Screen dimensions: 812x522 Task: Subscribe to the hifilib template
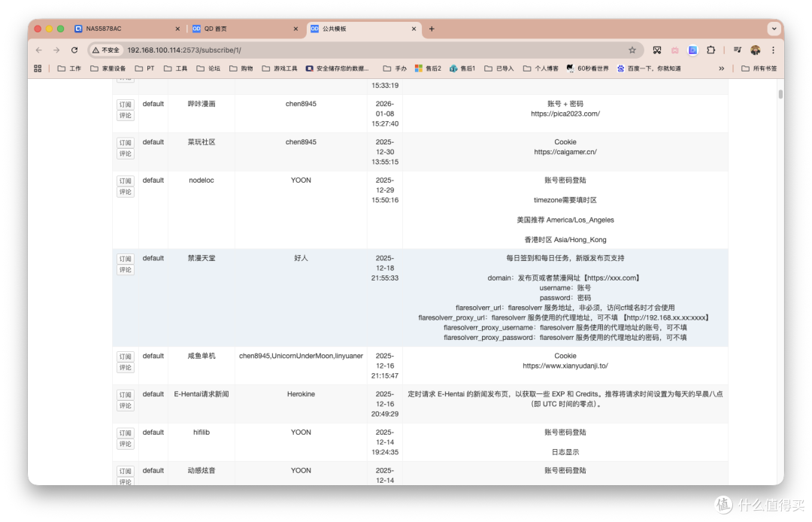(126, 433)
